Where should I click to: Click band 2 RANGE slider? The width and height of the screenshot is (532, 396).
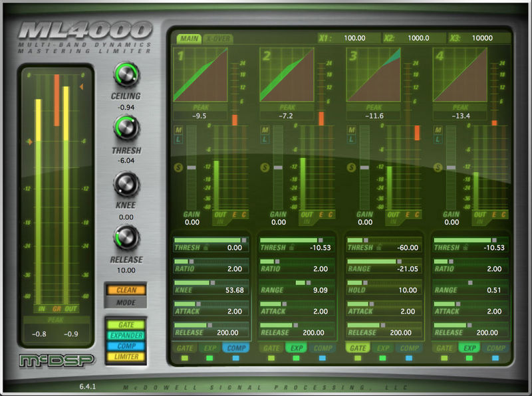coord(297,282)
